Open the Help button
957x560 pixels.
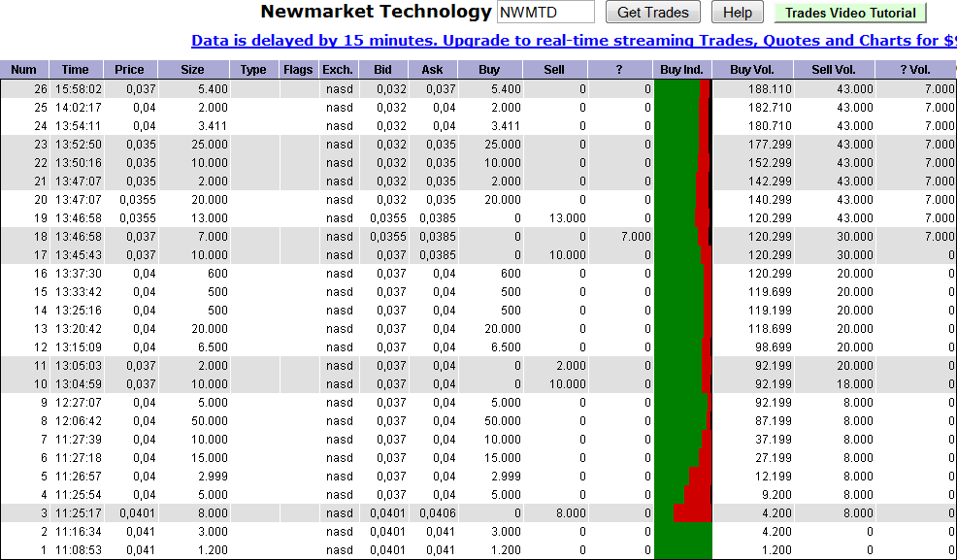coord(737,13)
